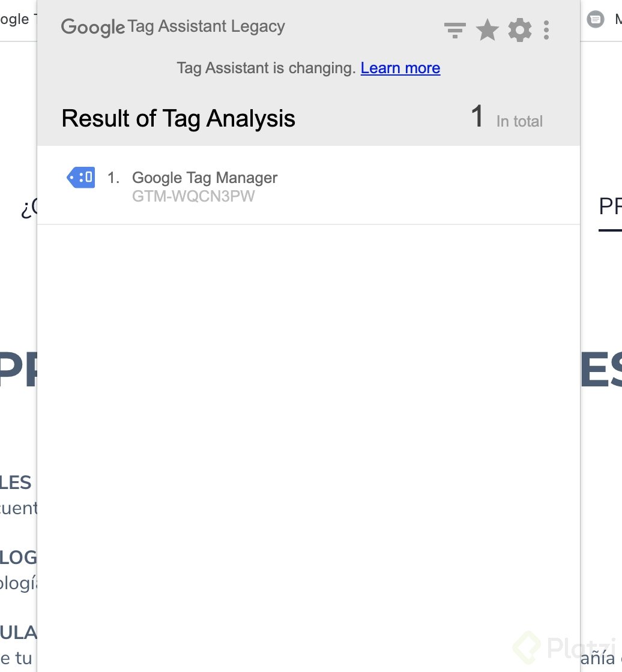
Task: Click the filter icon in Tag Assistant header
Action: (455, 30)
